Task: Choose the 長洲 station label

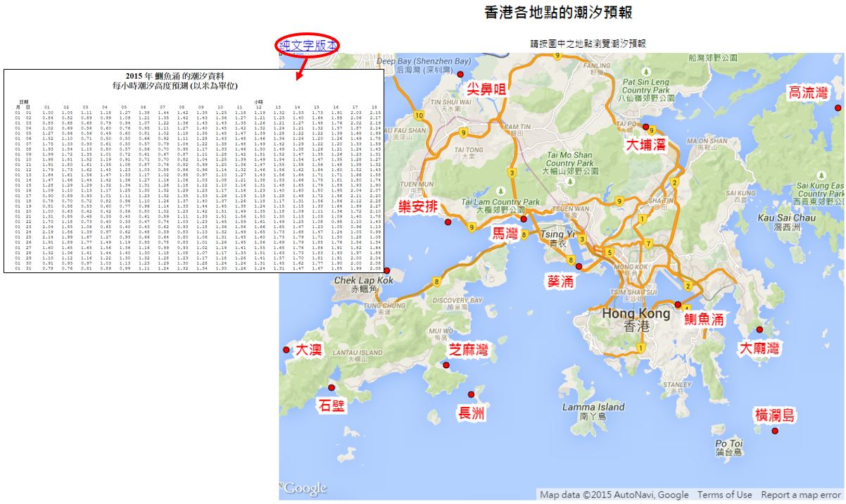Action: pos(472,413)
